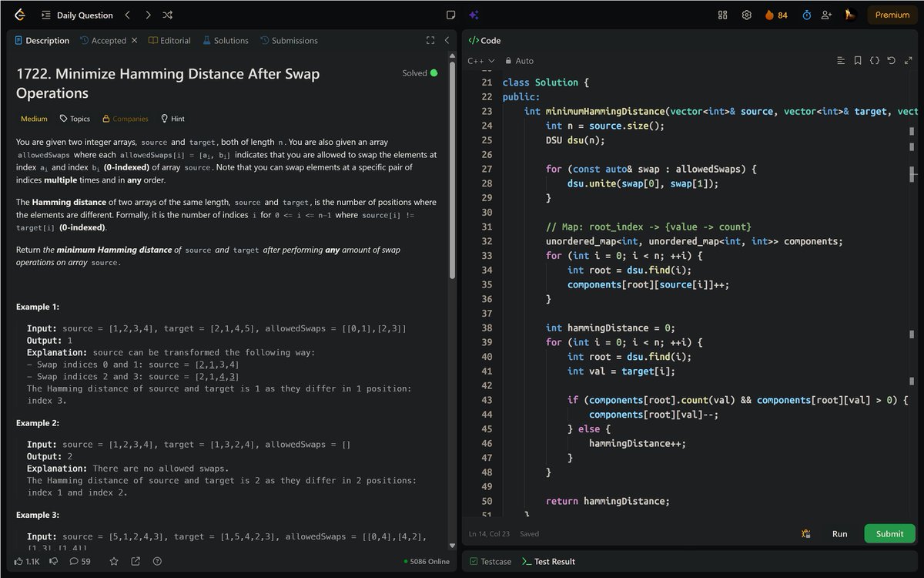Open the settings gear icon
The width and height of the screenshot is (924, 578).
click(x=746, y=15)
